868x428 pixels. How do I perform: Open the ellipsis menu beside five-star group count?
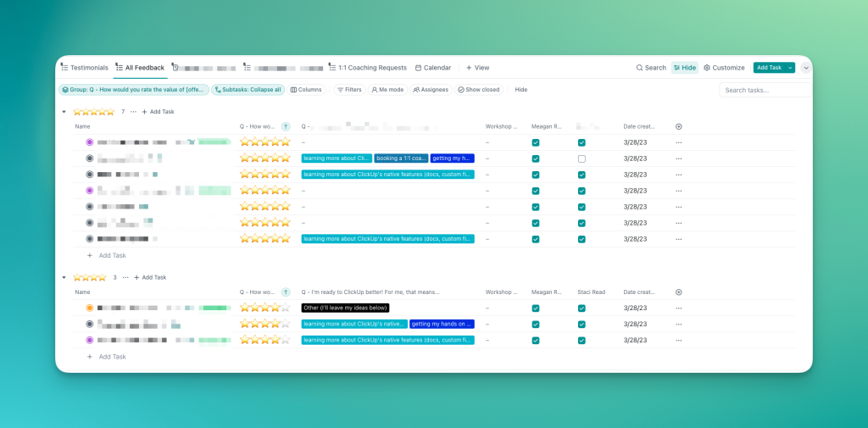tap(133, 111)
